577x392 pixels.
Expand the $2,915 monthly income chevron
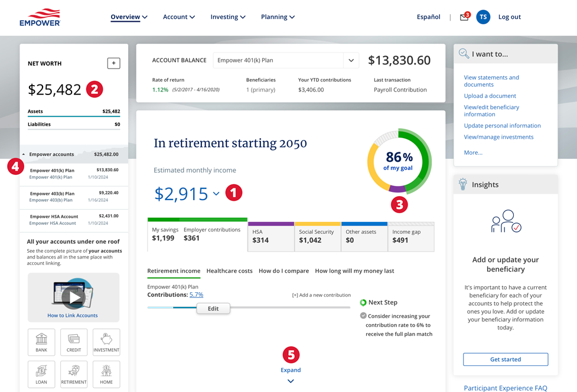tap(216, 194)
